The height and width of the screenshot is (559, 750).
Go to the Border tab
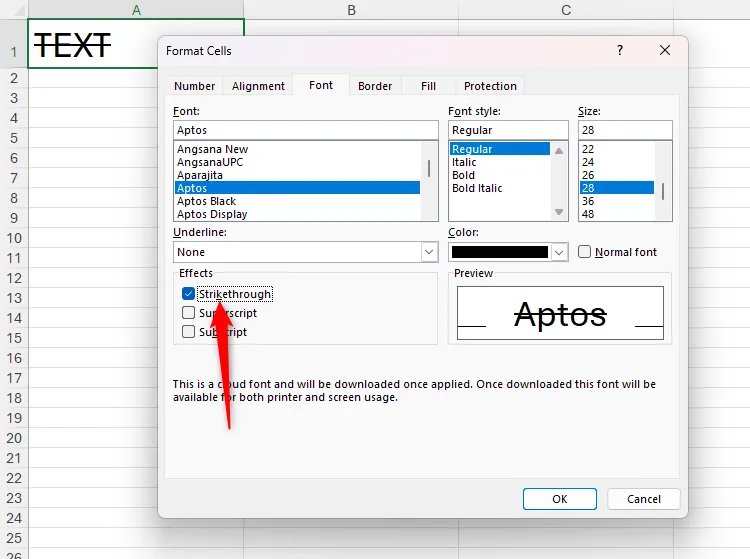click(x=375, y=86)
